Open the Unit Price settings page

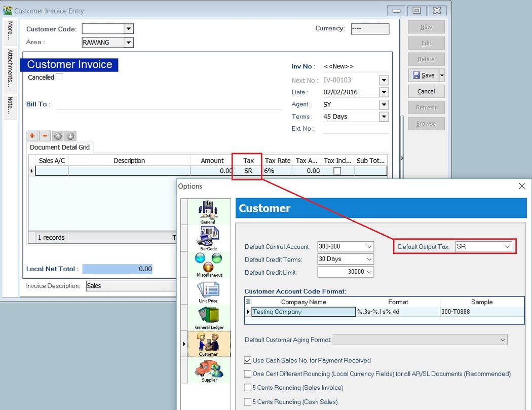209,291
